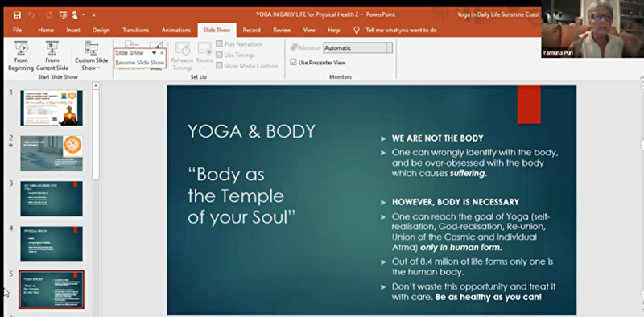Click the Be as healthy as you can line
Screen dimensions: 644x317
[489, 296]
